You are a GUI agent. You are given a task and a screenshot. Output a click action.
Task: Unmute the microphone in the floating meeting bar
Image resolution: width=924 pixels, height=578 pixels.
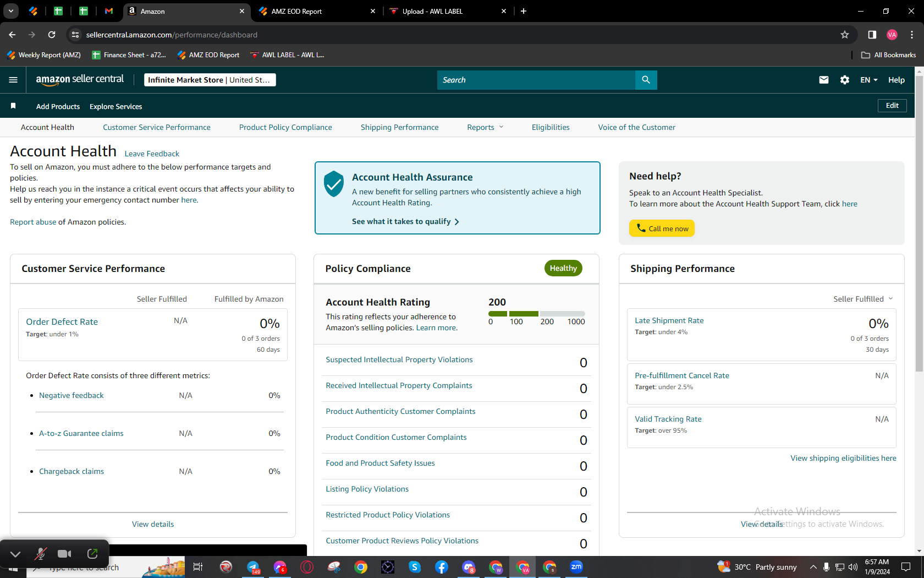click(40, 554)
